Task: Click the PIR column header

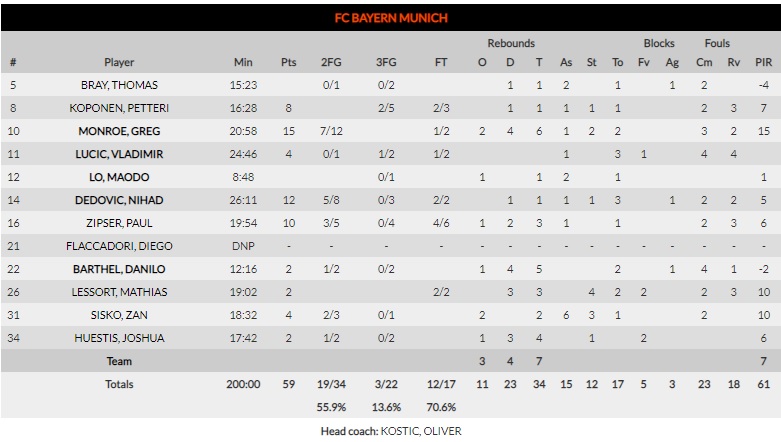Action: [763, 62]
